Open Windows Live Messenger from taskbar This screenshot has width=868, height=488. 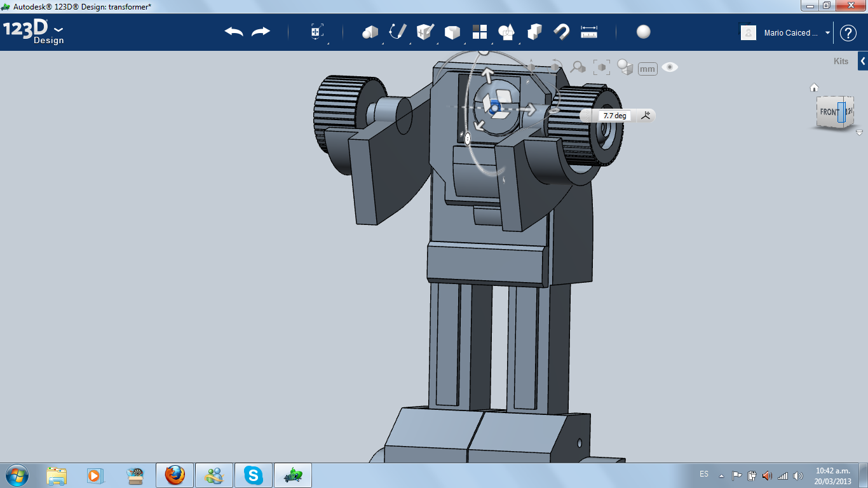click(214, 475)
